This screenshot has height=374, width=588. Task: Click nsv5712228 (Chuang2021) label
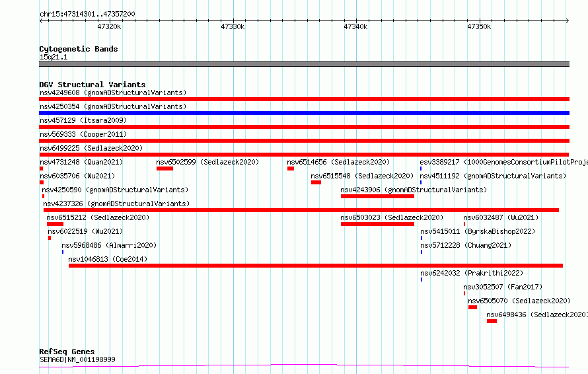pos(466,245)
